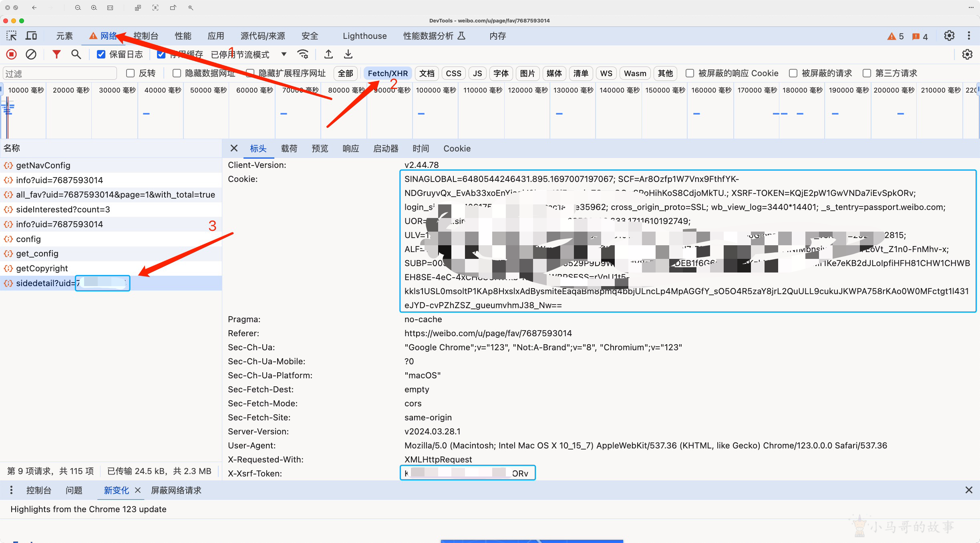Image resolution: width=980 pixels, height=543 pixels.
Task: Click the back arrow in viewer toolbar
Action: (34, 8)
